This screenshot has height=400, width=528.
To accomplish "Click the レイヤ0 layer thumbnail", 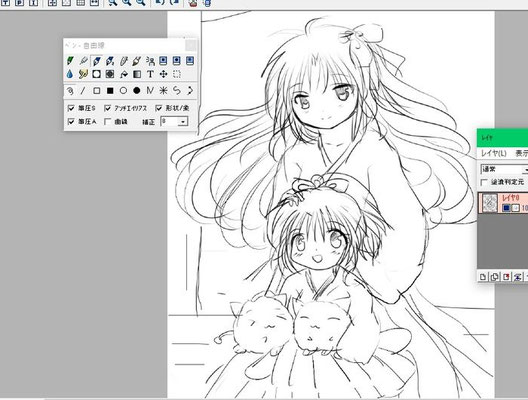I will [490, 203].
